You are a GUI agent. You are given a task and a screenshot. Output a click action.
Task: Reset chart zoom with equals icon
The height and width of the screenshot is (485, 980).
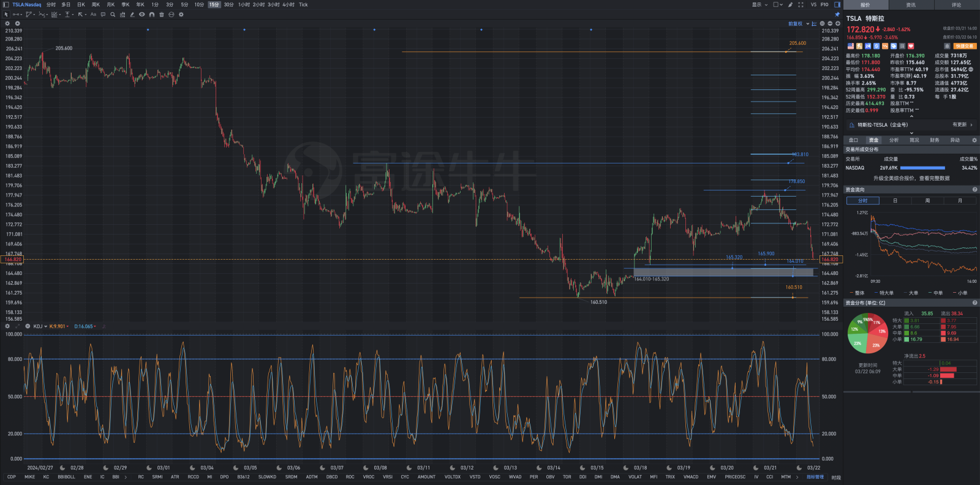(822, 23)
